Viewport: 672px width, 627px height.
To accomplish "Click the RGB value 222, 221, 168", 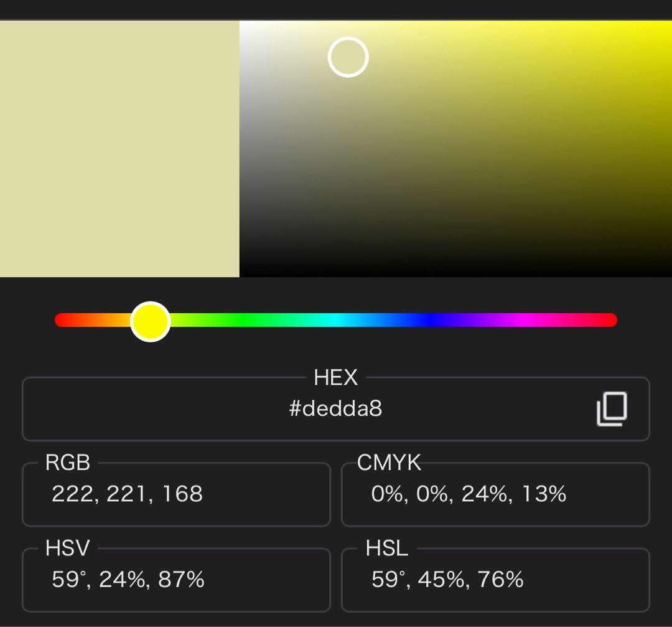I will (x=127, y=494).
